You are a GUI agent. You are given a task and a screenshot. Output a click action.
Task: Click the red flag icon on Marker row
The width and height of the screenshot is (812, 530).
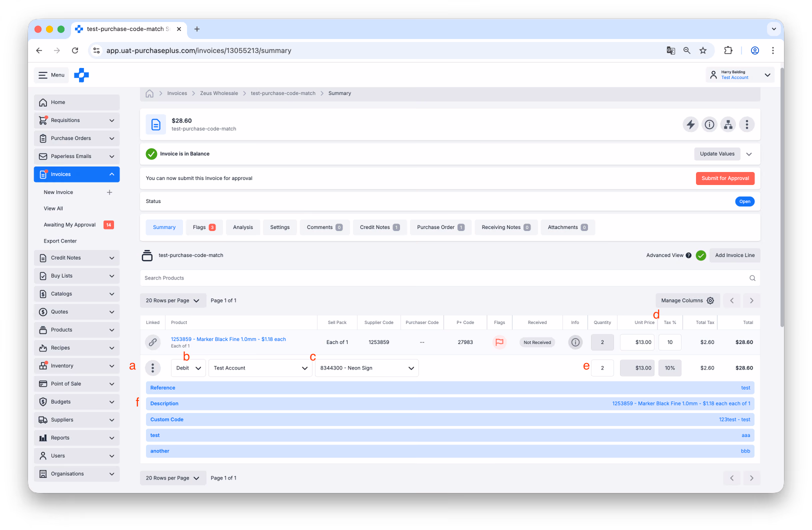pyautogui.click(x=499, y=342)
